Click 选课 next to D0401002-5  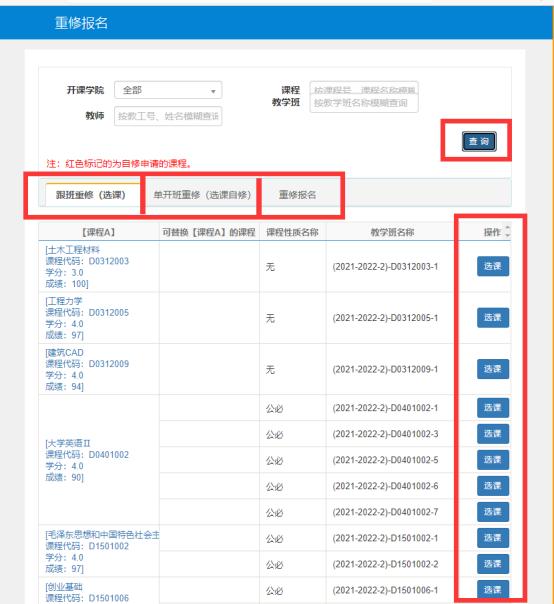493,460
